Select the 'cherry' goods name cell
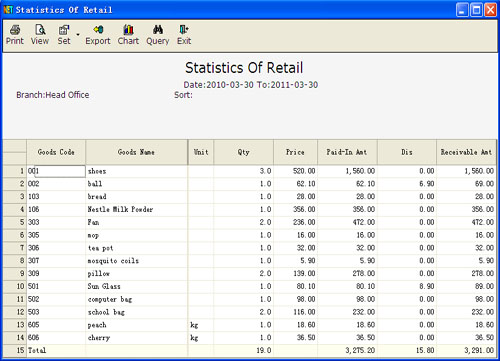The height and width of the screenshot is (361, 500). click(137, 338)
